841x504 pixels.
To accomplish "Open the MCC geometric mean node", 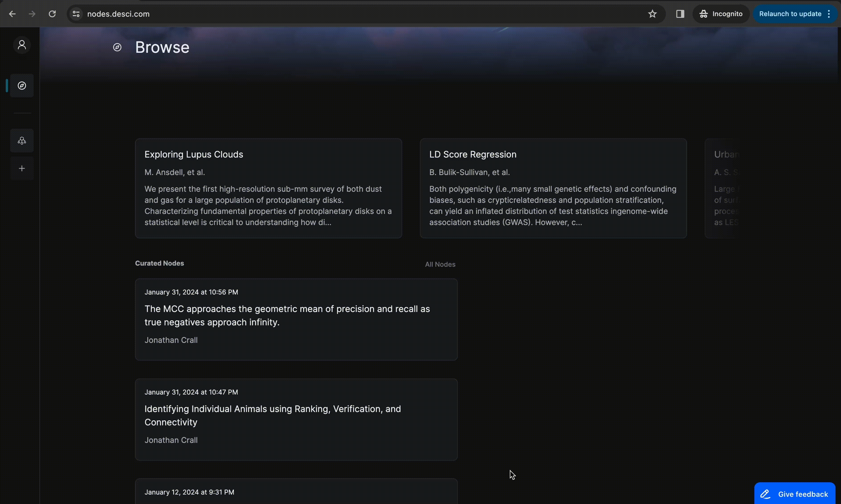I will (x=287, y=315).
